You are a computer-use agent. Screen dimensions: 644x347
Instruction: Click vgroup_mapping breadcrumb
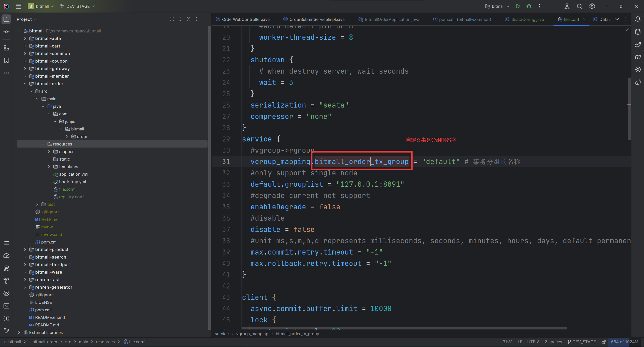point(252,334)
